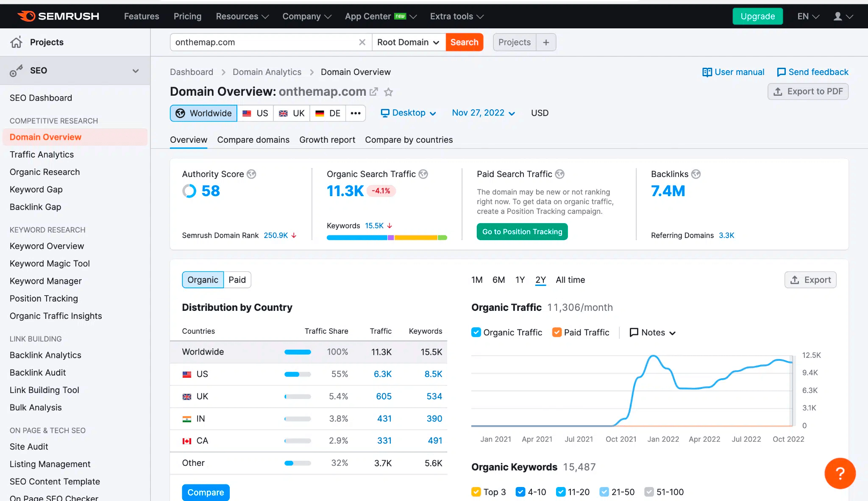Click the Upgrade button

click(x=758, y=17)
